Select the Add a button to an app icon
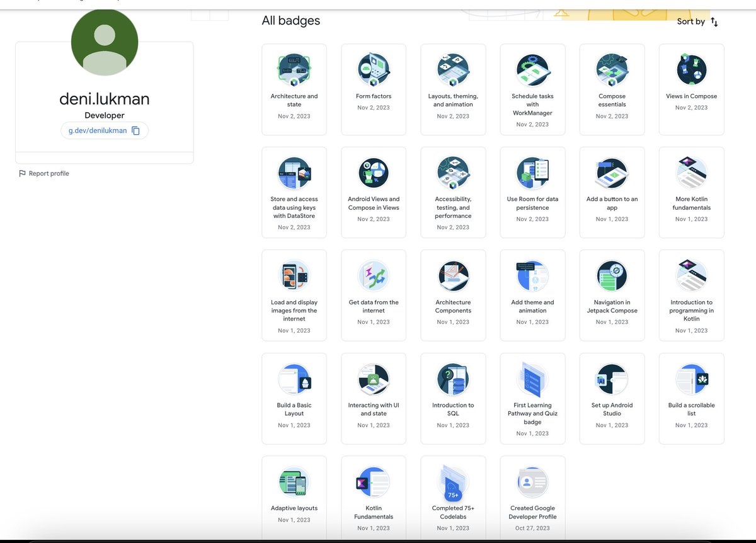This screenshot has height=543, width=756. (612, 173)
